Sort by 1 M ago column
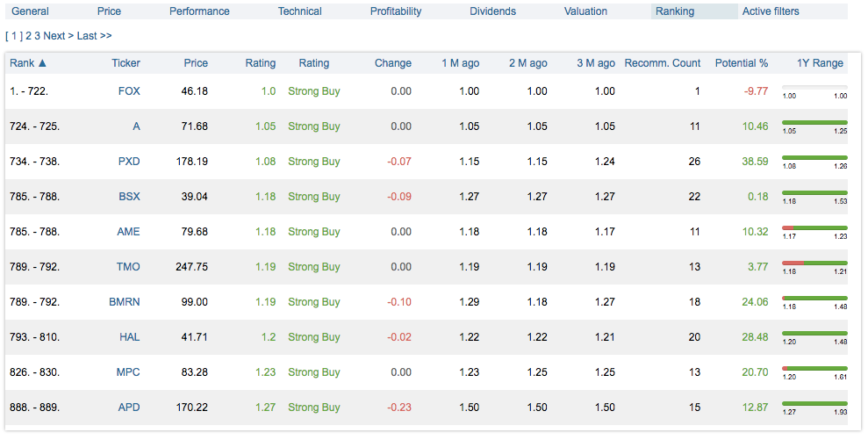Screen dimensions: 868x440 coord(461,63)
